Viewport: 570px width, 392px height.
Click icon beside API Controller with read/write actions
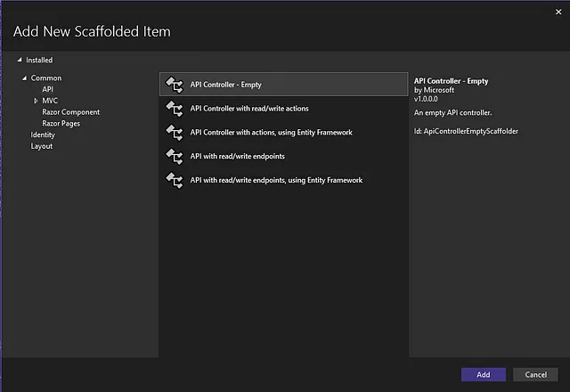175,109
